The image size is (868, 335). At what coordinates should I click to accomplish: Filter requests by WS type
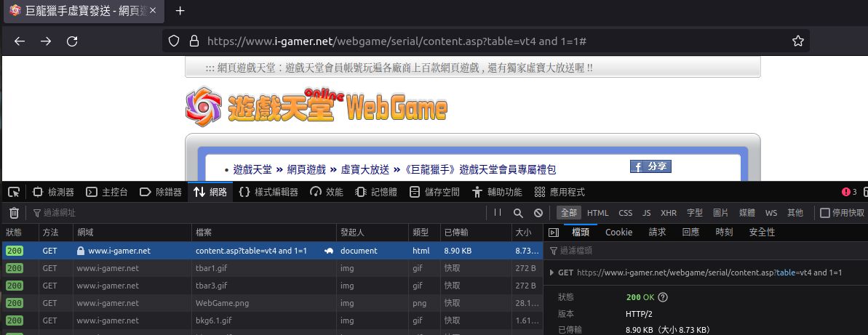(771, 213)
